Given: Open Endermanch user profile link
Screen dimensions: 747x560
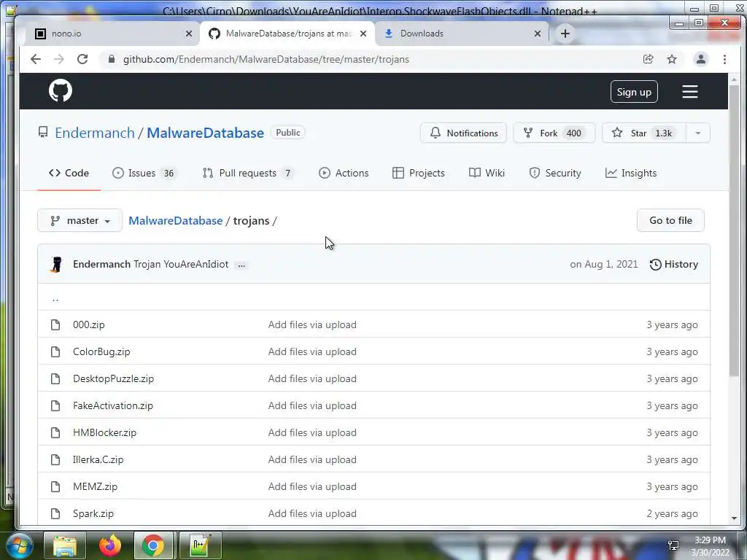Looking at the screenshot, I should point(95,133).
